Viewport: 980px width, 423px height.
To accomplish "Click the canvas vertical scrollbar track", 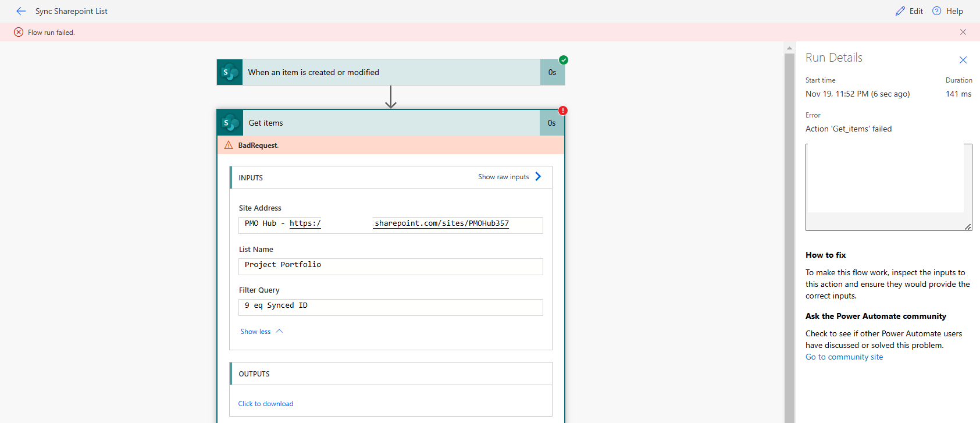I will [789, 238].
